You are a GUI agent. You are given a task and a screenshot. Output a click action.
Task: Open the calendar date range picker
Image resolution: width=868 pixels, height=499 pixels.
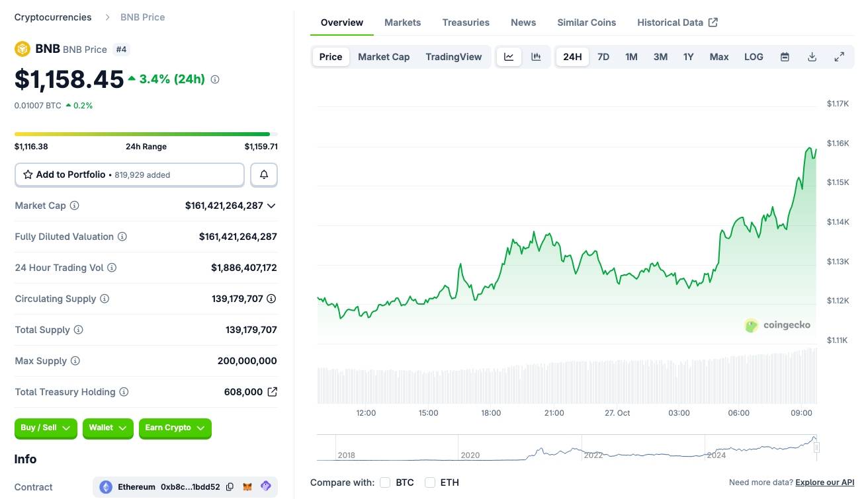(x=785, y=57)
